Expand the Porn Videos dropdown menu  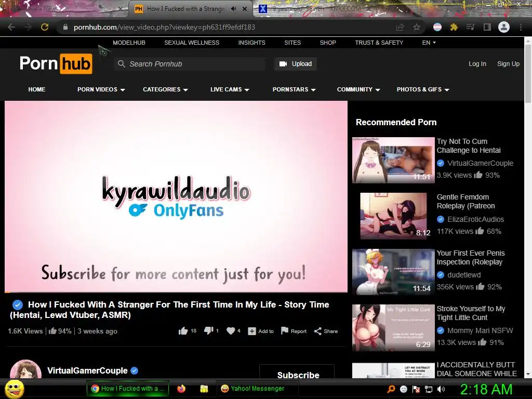[x=101, y=89]
